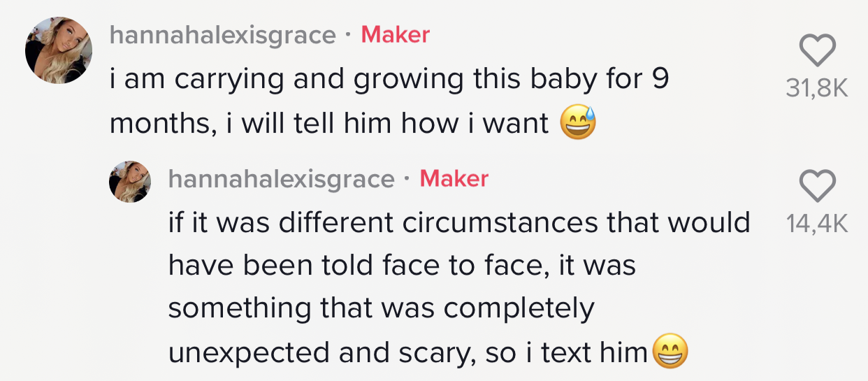
Task: Click the text "something that was completely"
Action: (x=382, y=308)
